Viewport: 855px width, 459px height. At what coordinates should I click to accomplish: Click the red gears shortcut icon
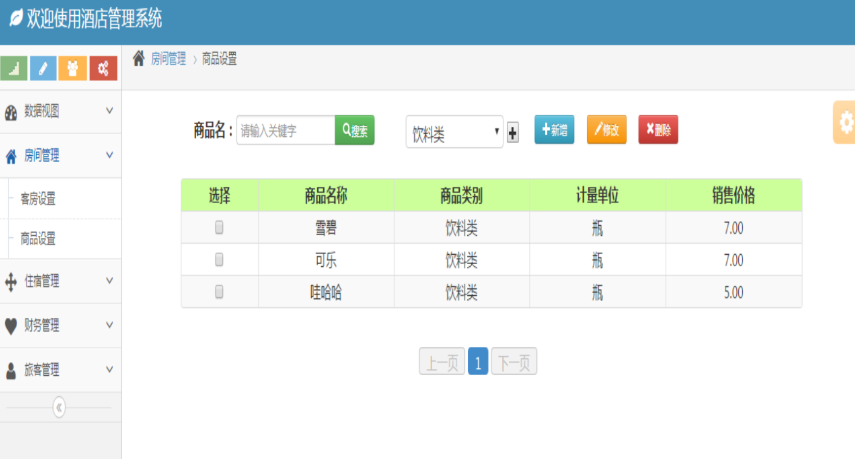pyautogui.click(x=103, y=68)
